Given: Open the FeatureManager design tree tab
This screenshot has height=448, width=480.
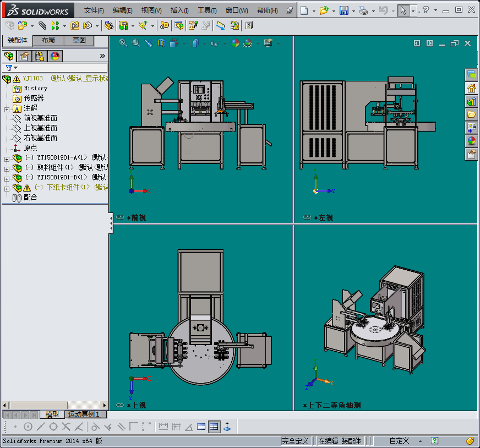Looking at the screenshot, I should [9, 56].
